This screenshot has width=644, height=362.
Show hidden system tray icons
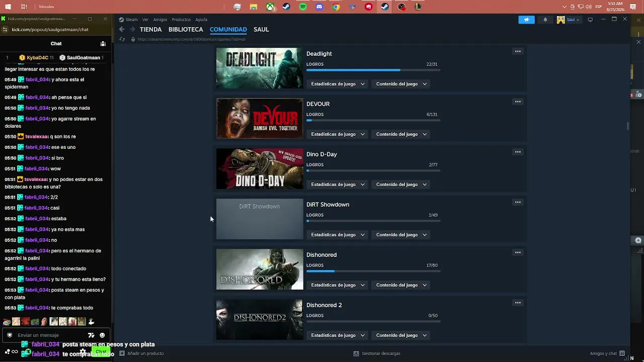point(564,7)
